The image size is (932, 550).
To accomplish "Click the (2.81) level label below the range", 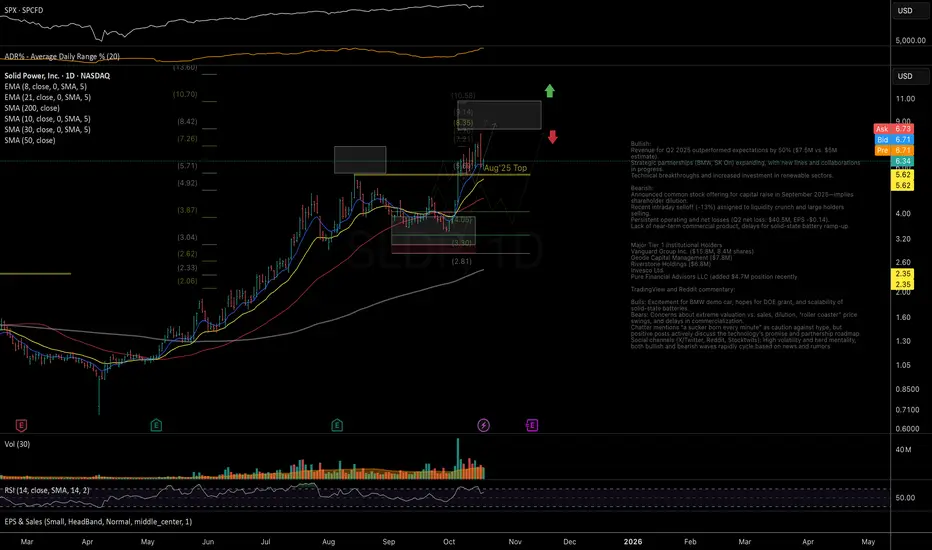I will [462, 261].
